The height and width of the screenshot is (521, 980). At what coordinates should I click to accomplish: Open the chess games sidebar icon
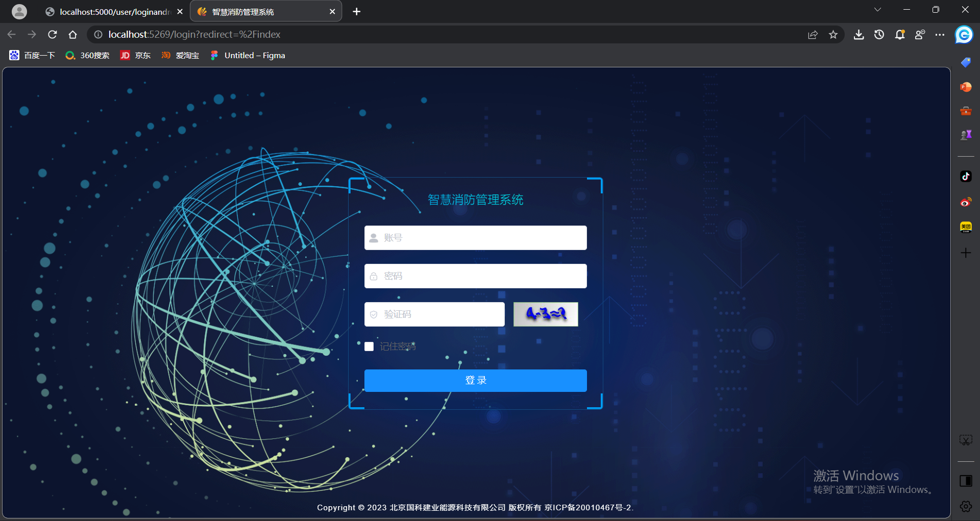pyautogui.click(x=966, y=135)
